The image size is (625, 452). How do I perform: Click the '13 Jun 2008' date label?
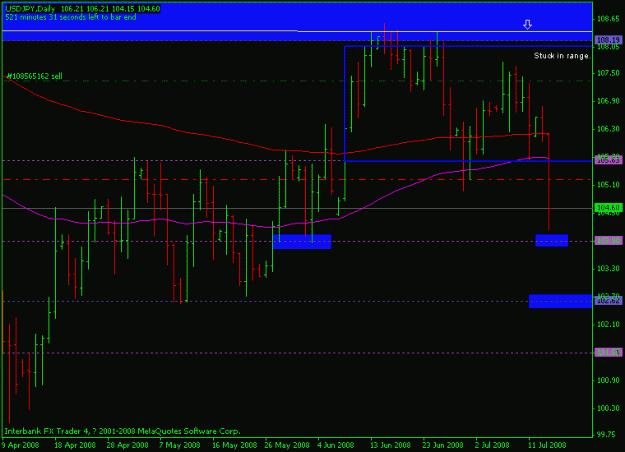[x=390, y=445]
